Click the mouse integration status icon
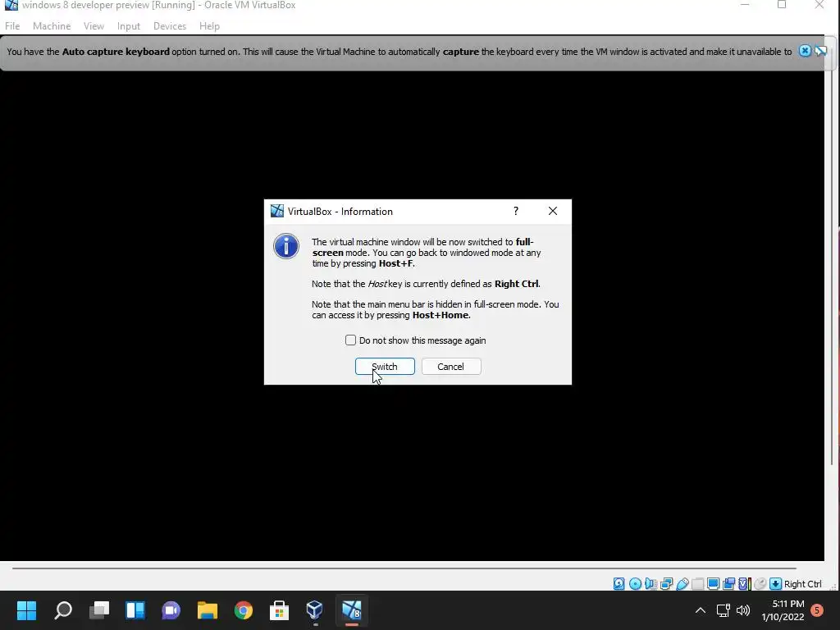The height and width of the screenshot is (630, 840). click(x=760, y=584)
